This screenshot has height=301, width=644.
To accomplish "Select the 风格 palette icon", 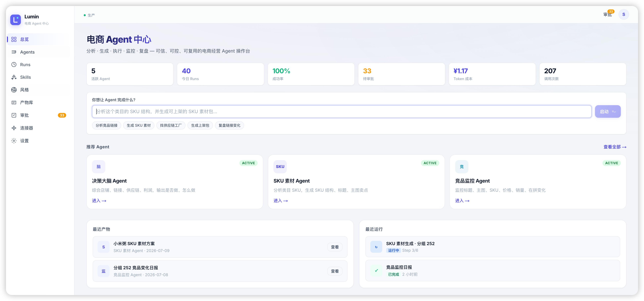I will point(14,90).
